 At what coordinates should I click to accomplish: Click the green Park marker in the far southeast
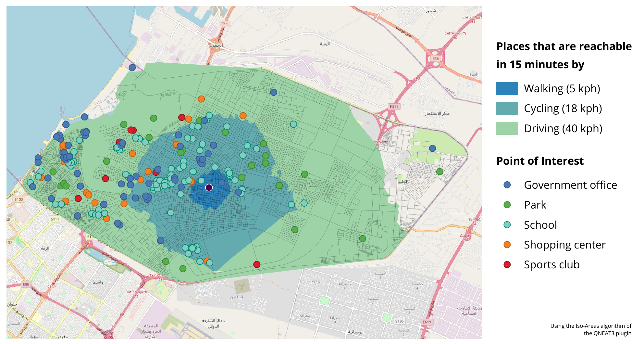coord(363,238)
